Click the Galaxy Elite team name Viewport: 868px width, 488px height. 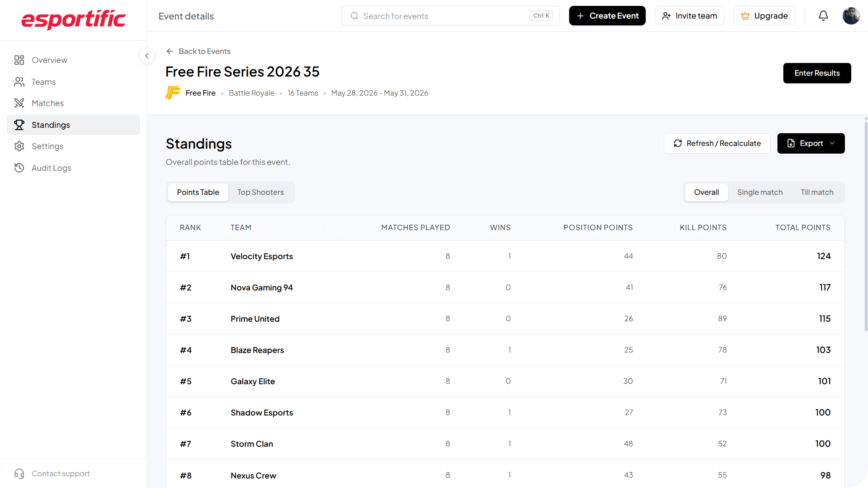(x=253, y=382)
